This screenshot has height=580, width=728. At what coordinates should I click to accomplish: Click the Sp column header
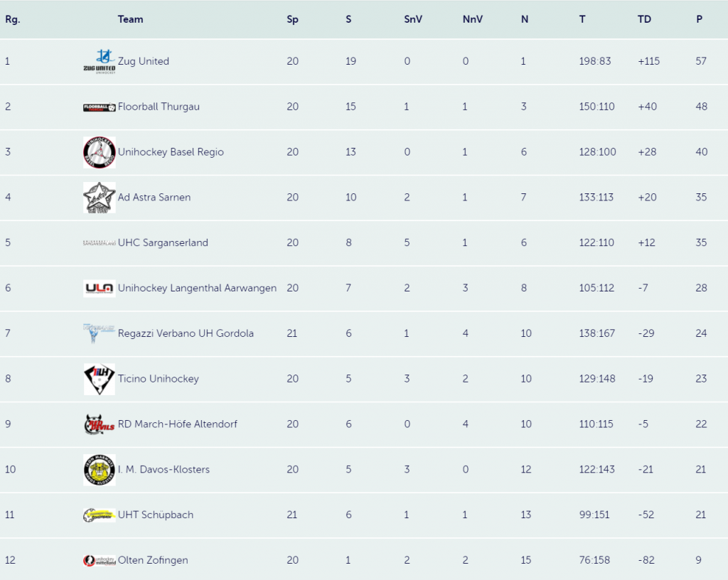tap(292, 19)
